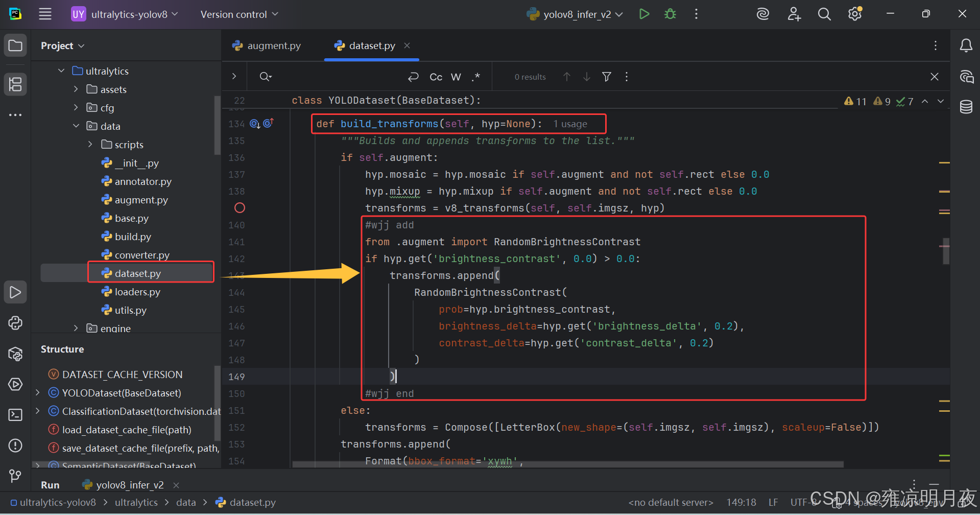Collapse the ultralytics folder
This screenshot has width=980, height=515.
(x=61, y=71)
